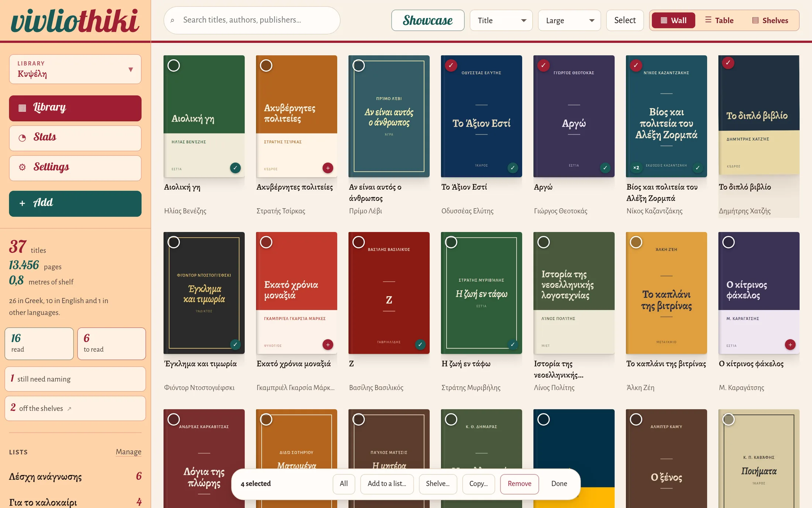
Task: Go to the Library page
Action: click(75, 108)
